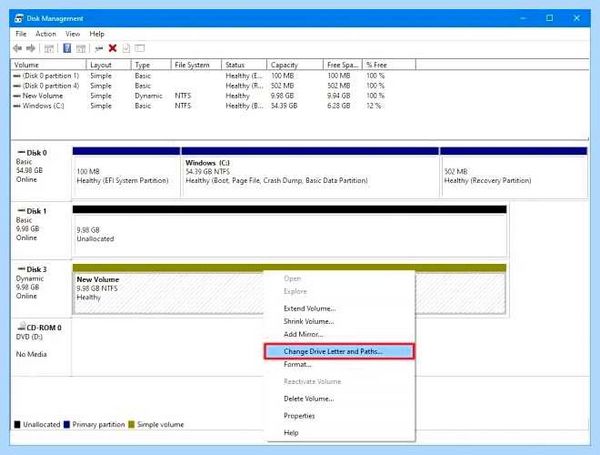Screen dimensions: 600x455
Task: Click the CD-ROM 0 drive icon
Action: (22, 326)
